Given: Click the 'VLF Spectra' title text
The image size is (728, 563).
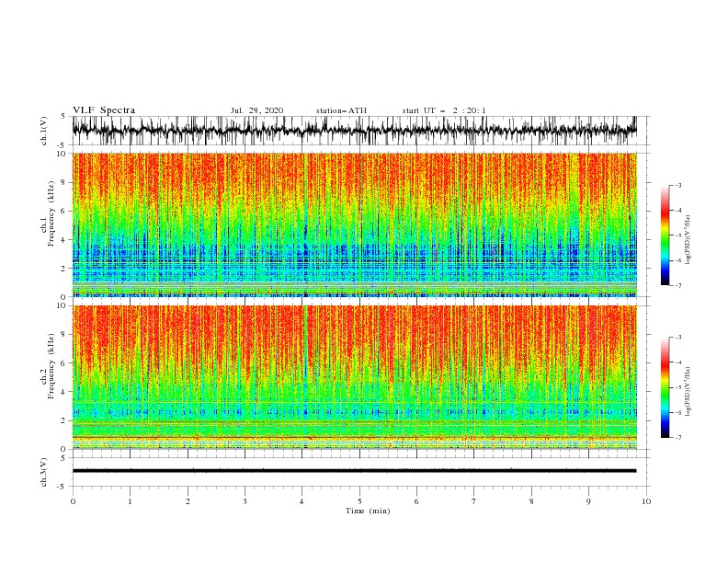Looking at the screenshot, I should (x=104, y=110).
